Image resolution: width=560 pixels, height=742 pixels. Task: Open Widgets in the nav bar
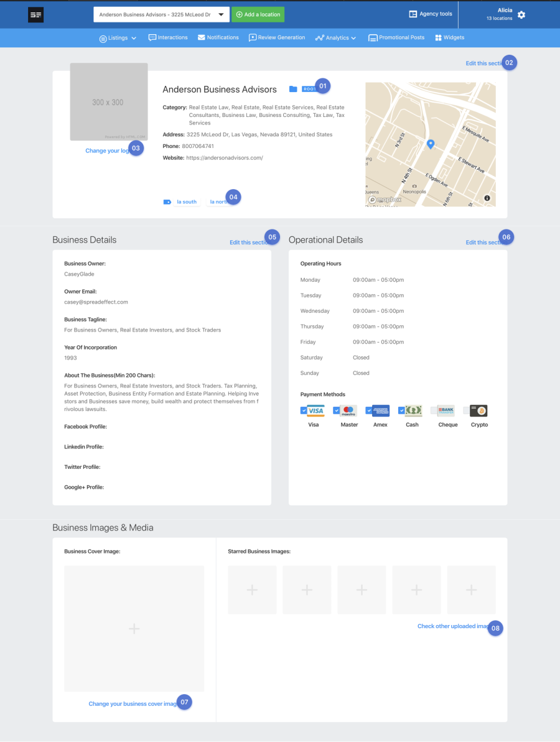[x=450, y=37]
